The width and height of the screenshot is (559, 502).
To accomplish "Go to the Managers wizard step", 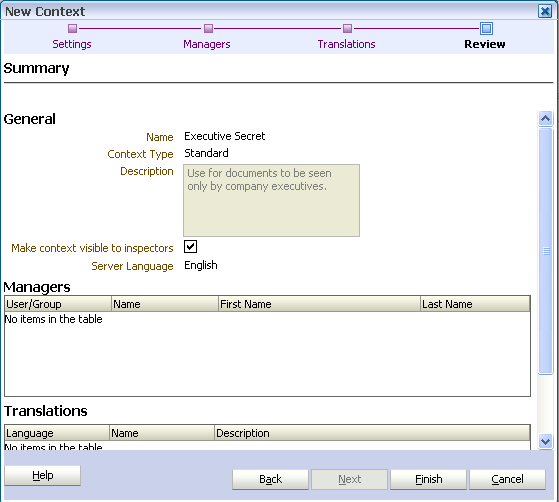I will [207, 44].
